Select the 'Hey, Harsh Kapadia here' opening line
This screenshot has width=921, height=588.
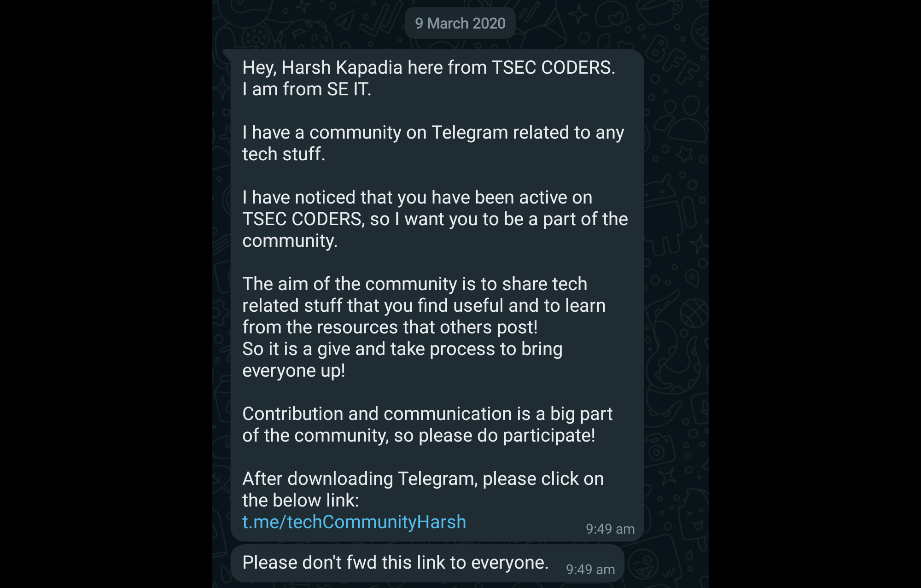429,68
